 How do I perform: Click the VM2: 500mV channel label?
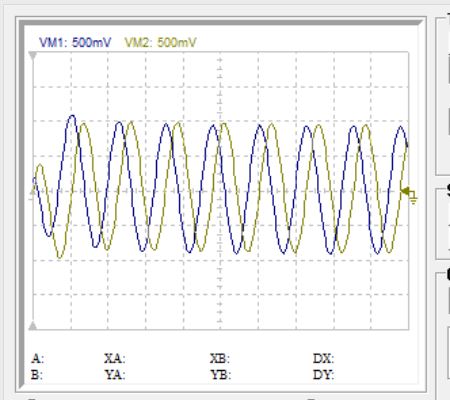click(x=160, y=43)
